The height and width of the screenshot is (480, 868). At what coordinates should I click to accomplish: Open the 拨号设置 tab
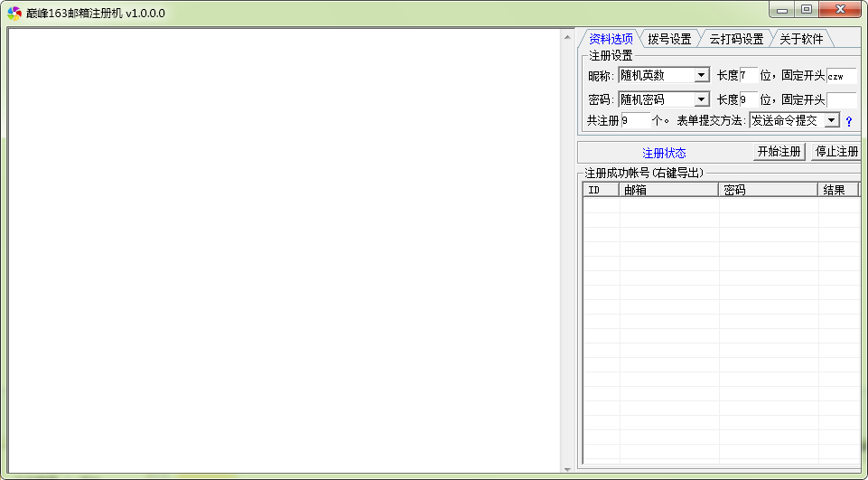coord(669,40)
